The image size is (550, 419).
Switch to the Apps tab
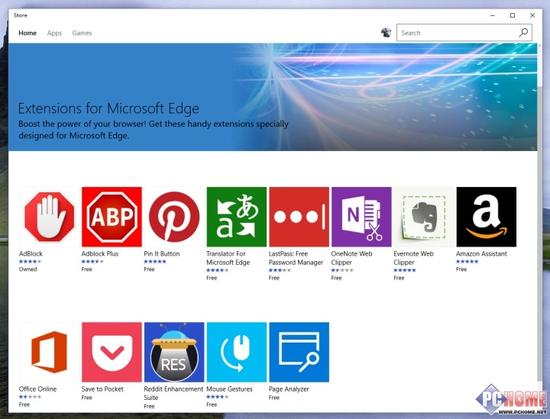(54, 33)
